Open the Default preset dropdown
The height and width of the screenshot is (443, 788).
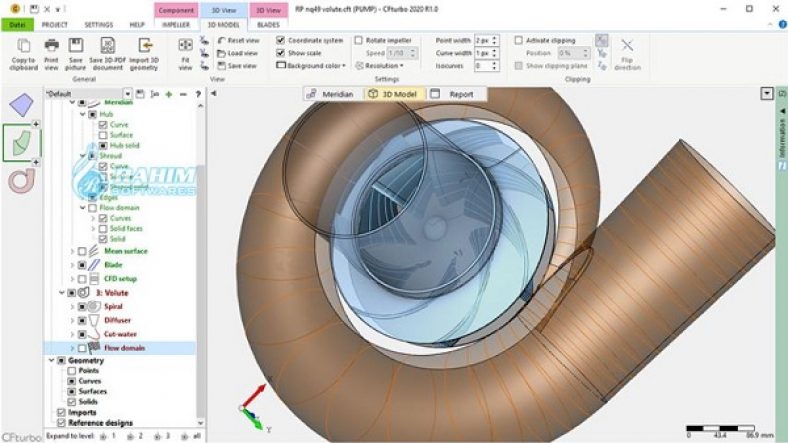coord(128,94)
